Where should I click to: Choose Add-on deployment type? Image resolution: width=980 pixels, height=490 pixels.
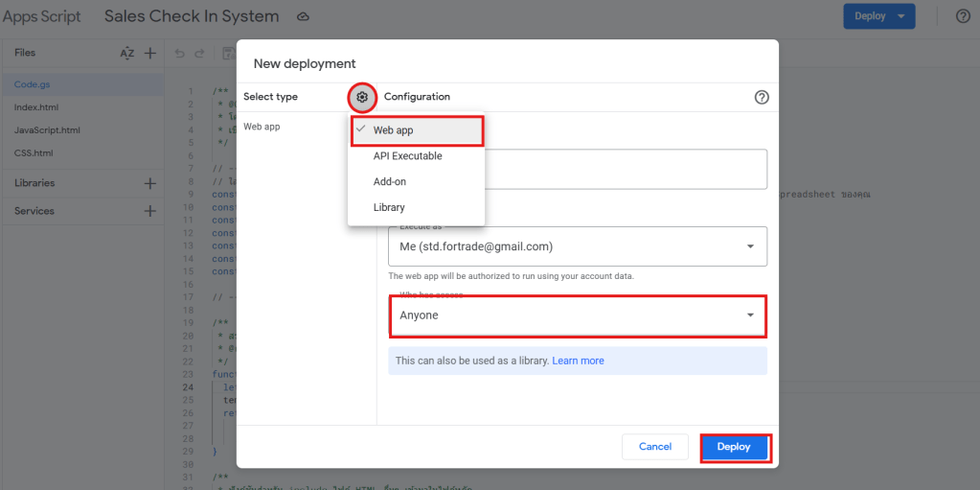[x=390, y=181]
